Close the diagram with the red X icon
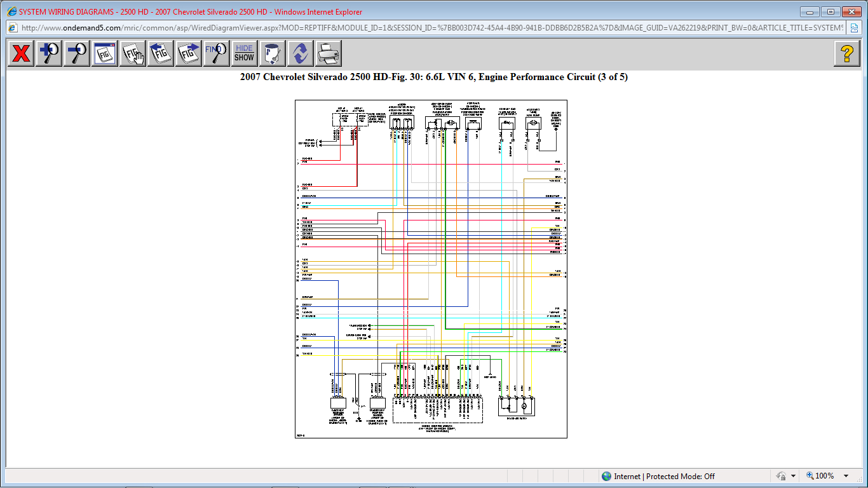Screen dimensions: 868x488 point(21,53)
